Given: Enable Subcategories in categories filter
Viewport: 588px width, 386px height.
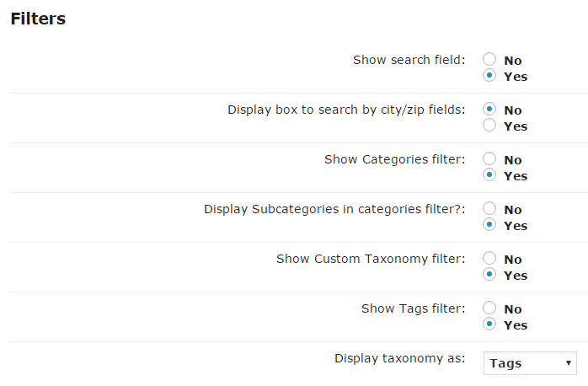Looking at the screenshot, I should tap(489, 225).
